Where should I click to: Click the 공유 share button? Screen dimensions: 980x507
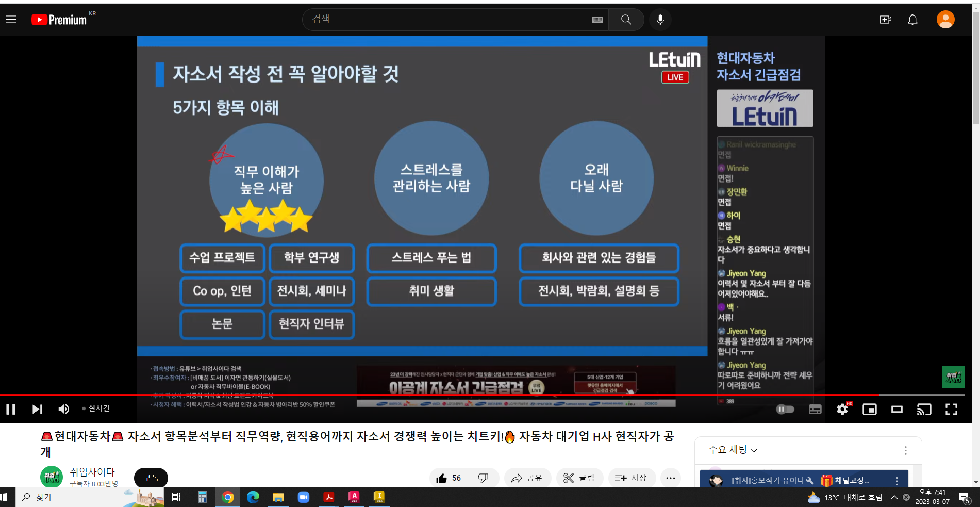[x=527, y=478]
